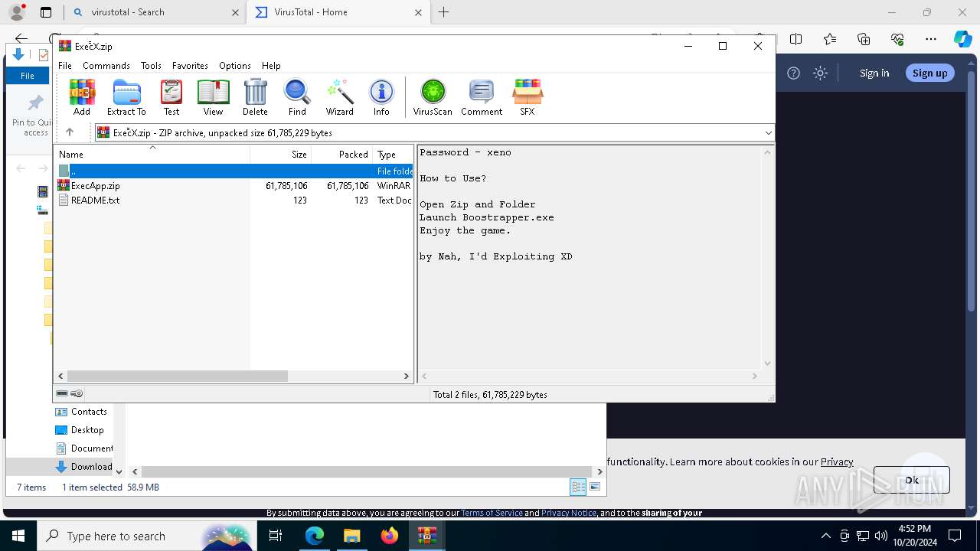Open Edge settings and more menu
The image size is (980, 551).
coord(931,39)
